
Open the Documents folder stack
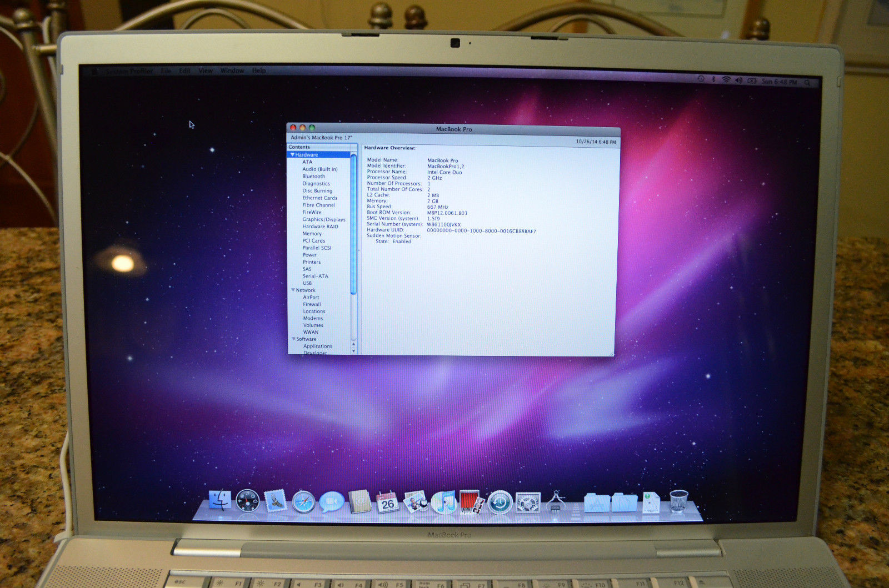click(625, 502)
